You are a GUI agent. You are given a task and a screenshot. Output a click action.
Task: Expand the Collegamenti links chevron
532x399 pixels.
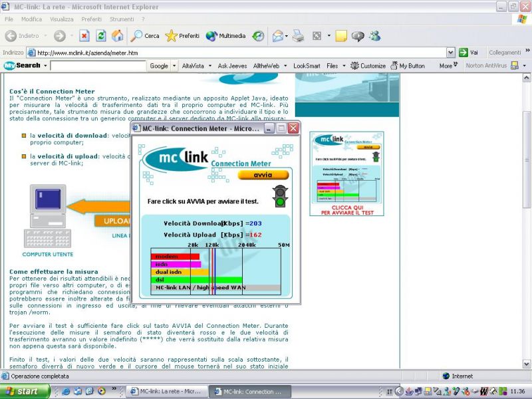tap(527, 51)
